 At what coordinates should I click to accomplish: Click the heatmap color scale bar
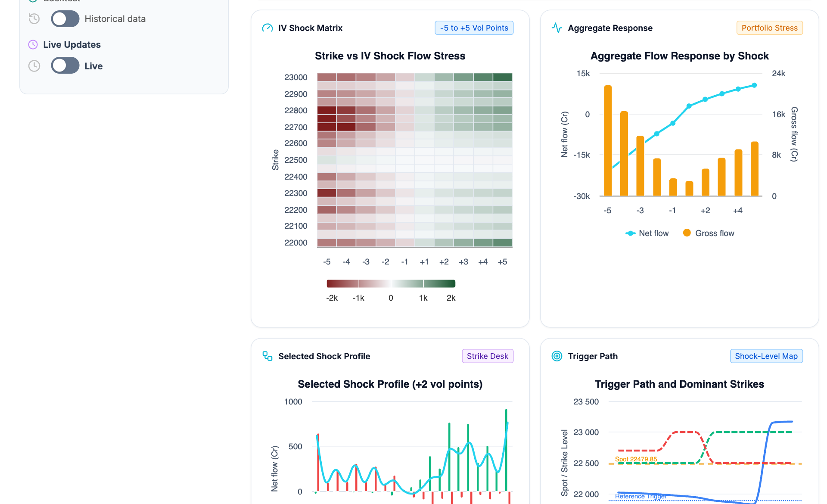[391, 283]
